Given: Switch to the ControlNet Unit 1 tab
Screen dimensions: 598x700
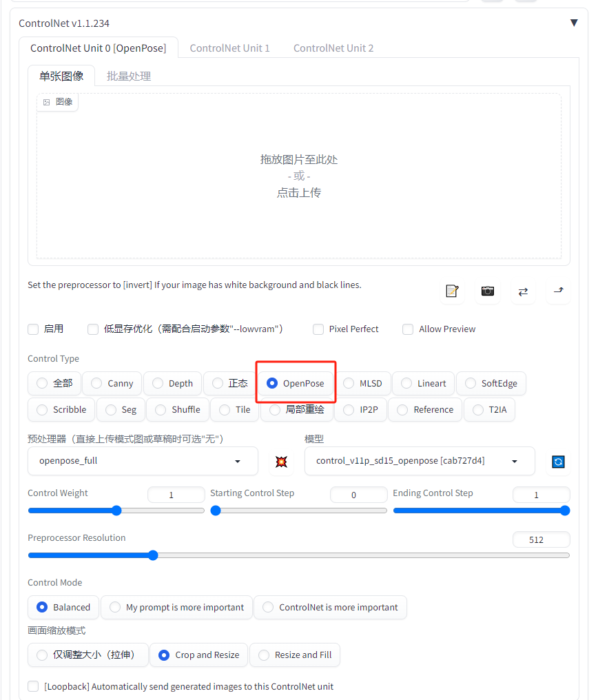Looking at the screenshot, I should [230, 48].
